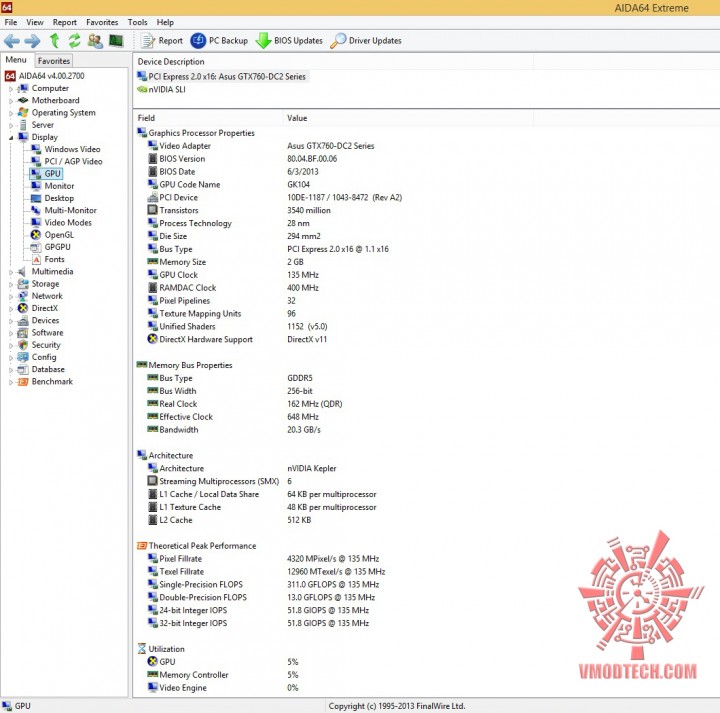720x713 pixels.
Task: Click the Benchmark icon in tree
Action: 23,382
